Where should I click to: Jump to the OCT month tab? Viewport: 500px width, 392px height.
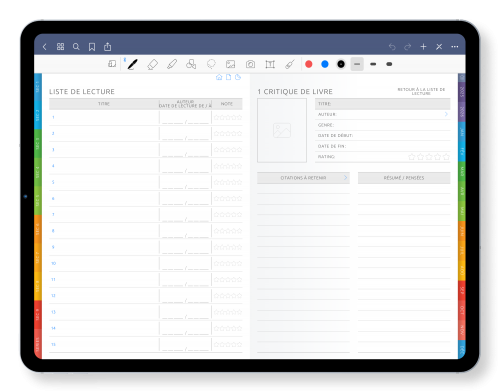coord(462,311)
